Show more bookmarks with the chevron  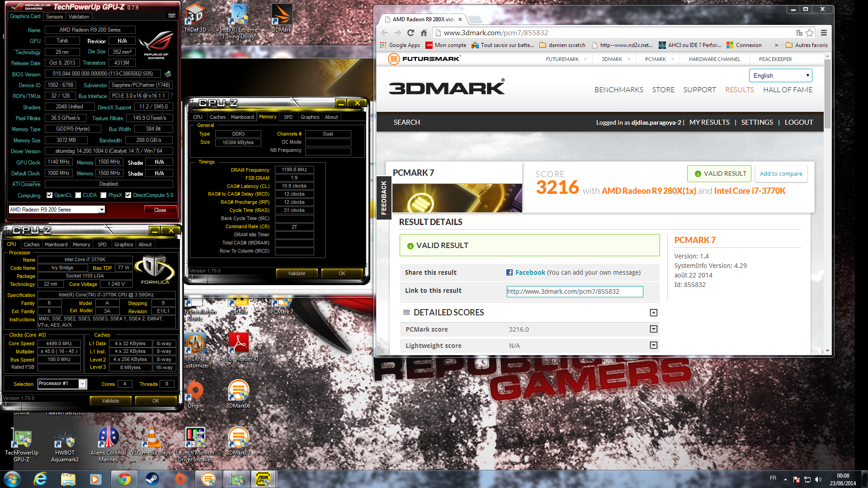[777, 45]
